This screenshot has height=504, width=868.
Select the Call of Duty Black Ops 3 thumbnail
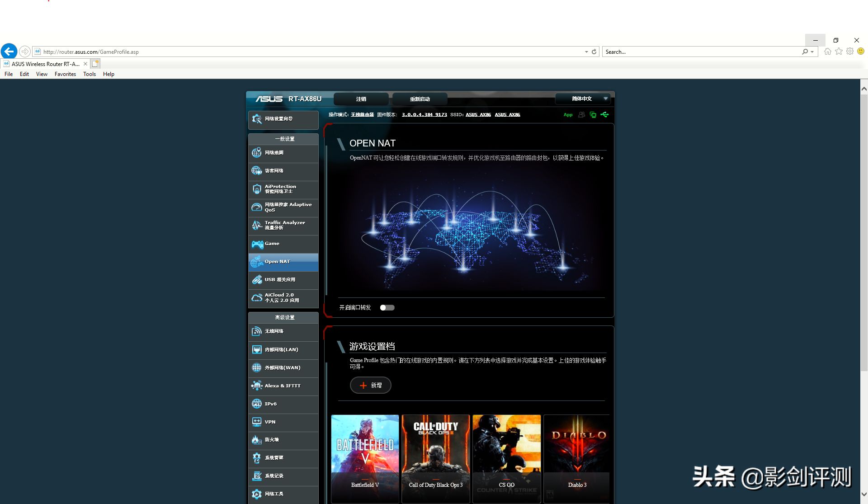coord(436,458)
